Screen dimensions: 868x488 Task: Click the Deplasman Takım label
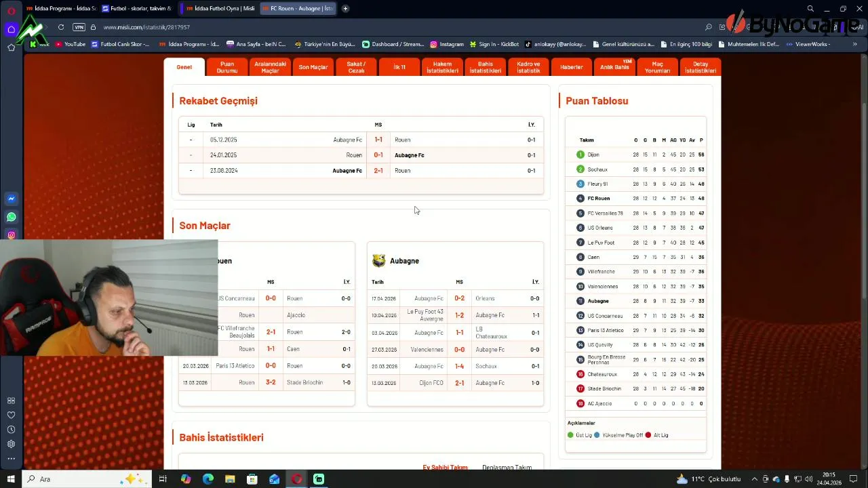pos(507,468)
